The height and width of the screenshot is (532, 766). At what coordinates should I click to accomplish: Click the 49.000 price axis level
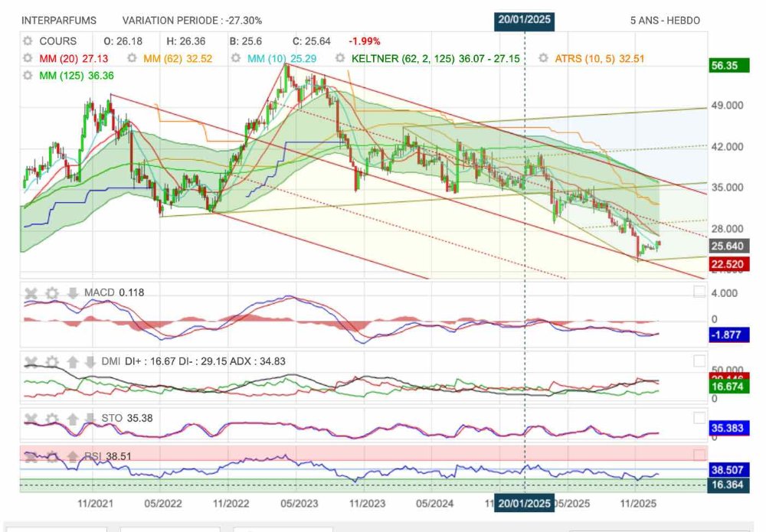(728, 106)
